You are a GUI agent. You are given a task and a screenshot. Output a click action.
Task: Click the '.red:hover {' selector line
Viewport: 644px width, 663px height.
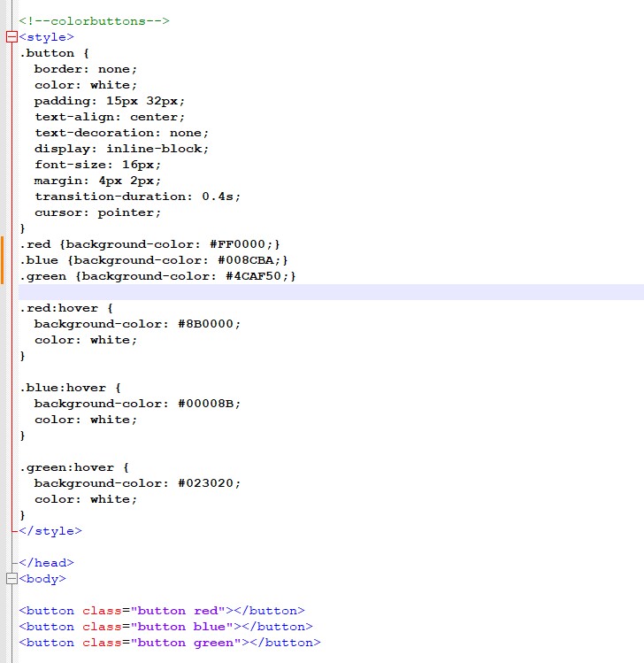(66, 308)
